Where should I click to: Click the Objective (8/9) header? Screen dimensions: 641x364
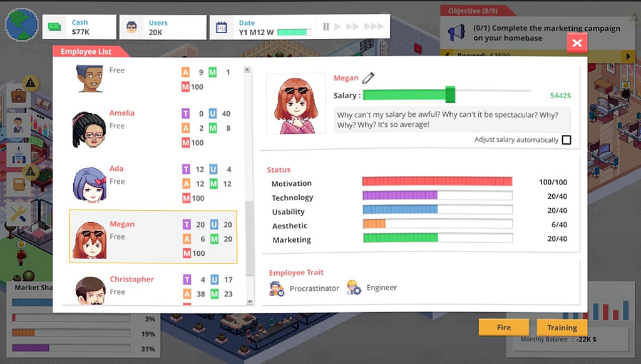click(473, 11)
